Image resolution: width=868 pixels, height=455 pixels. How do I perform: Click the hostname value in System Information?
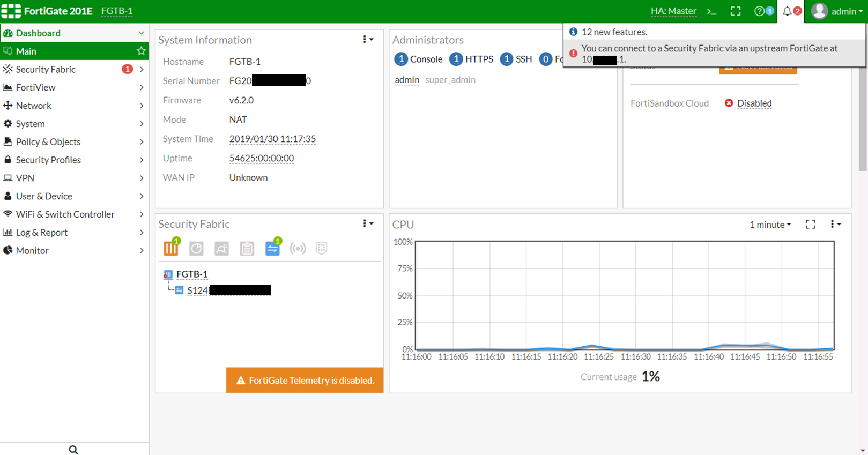(x=245, y=62)
